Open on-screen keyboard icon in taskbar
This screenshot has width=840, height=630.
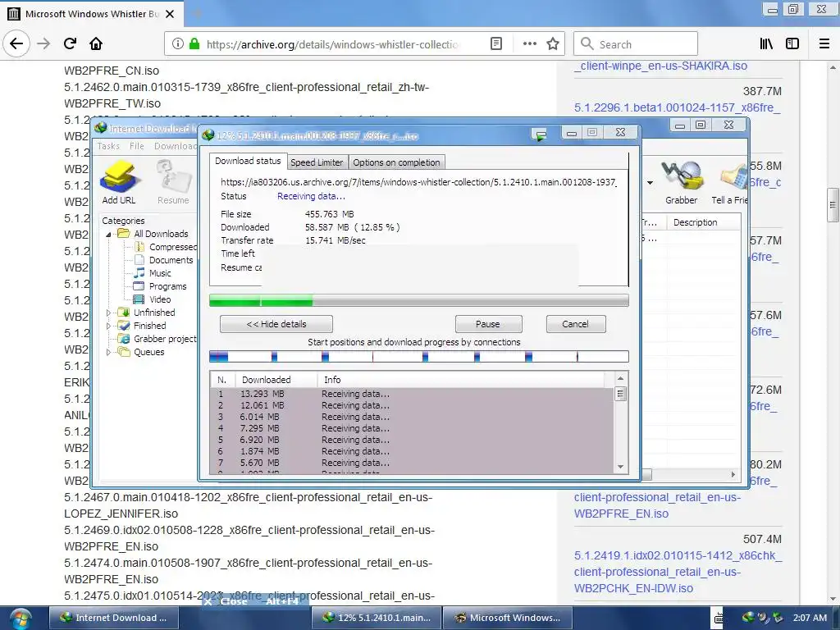719,619
